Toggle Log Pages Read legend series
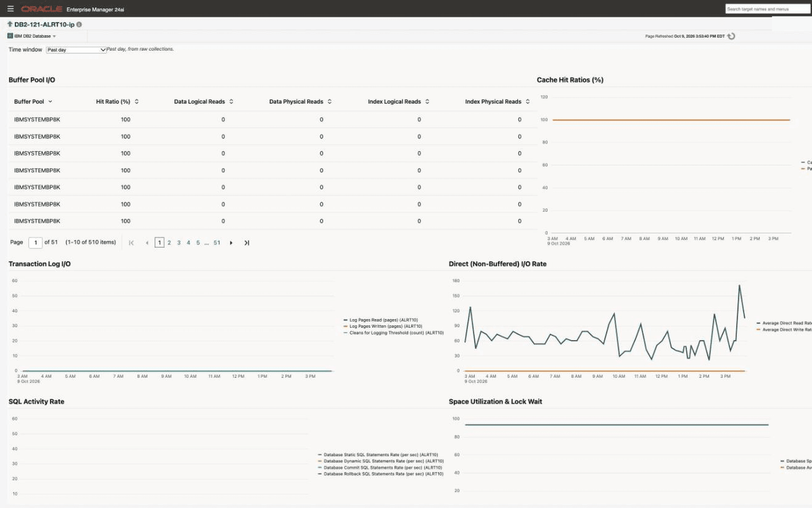 [x=381, y=320]
